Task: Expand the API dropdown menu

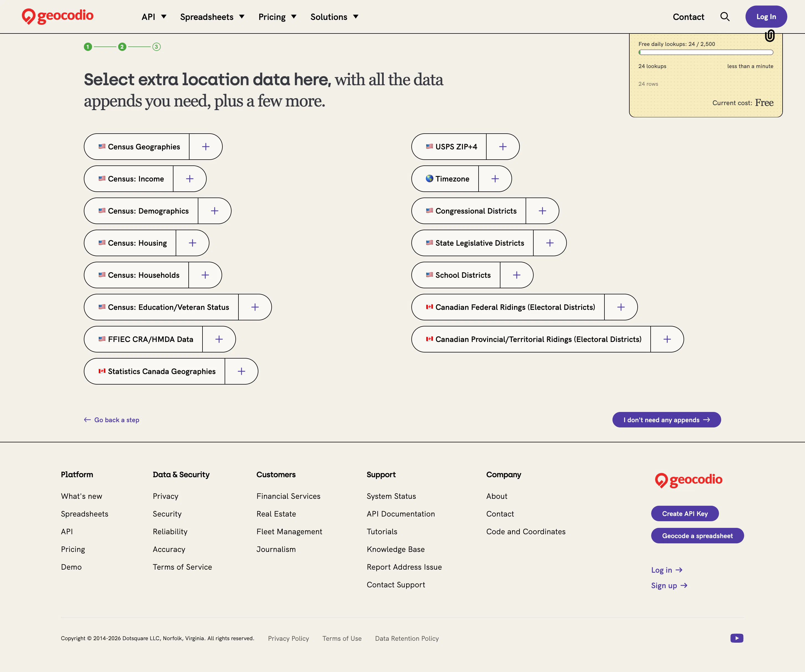Action: pyautogui.click(x=154, y=17)
